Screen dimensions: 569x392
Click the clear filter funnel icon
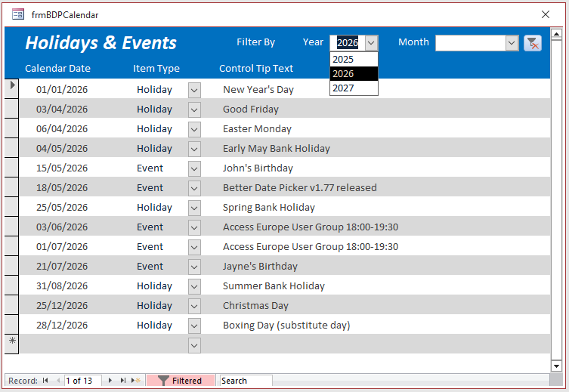(532, 43)
